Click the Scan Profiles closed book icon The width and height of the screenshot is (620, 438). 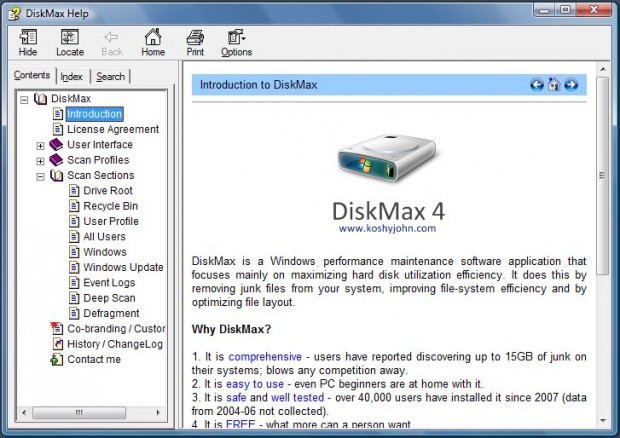click(x=56, y=160)
